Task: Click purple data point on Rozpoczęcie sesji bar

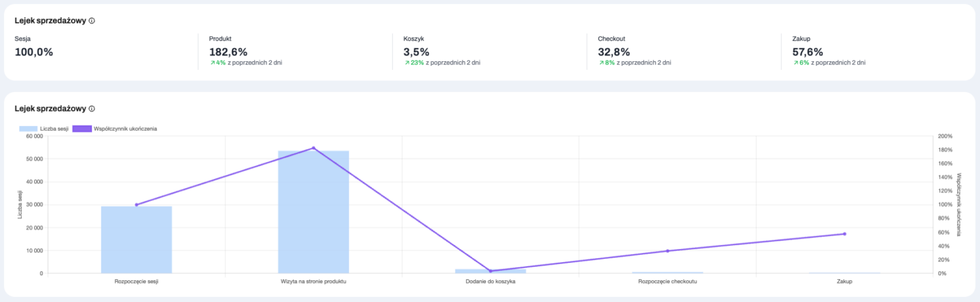Action: click(137, 205)
